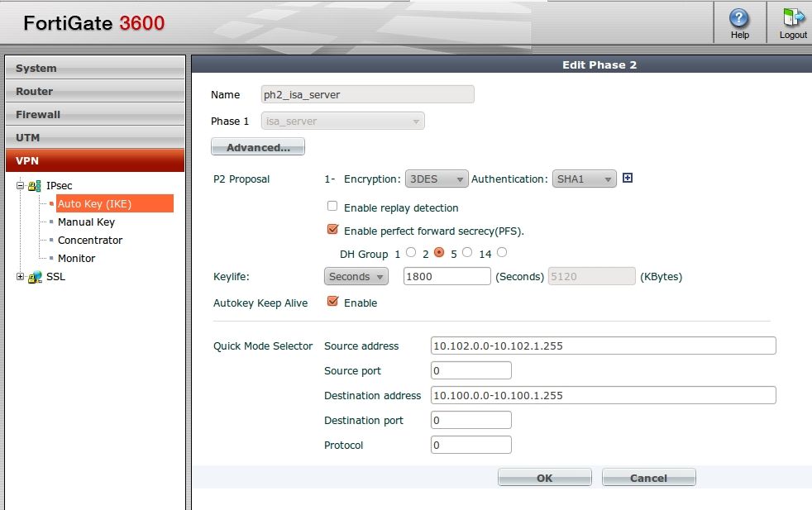Toggle Autokey Keep Alive Enable checkbox
Image resolution: width=812 pixels, height=510 pixels.
pos(332,302)
